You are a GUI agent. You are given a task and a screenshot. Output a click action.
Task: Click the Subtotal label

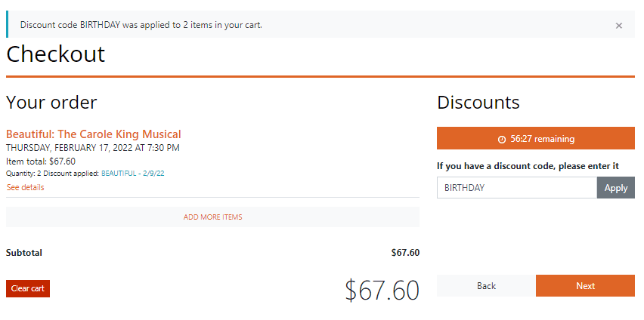24,253
